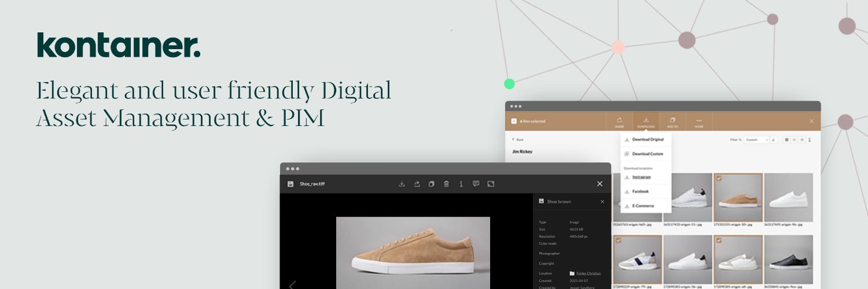This screenshot has height=289, width=868.
Task: Click file name 552e57e3-origpic-bd0-.jpg
Action: [632, 226]
